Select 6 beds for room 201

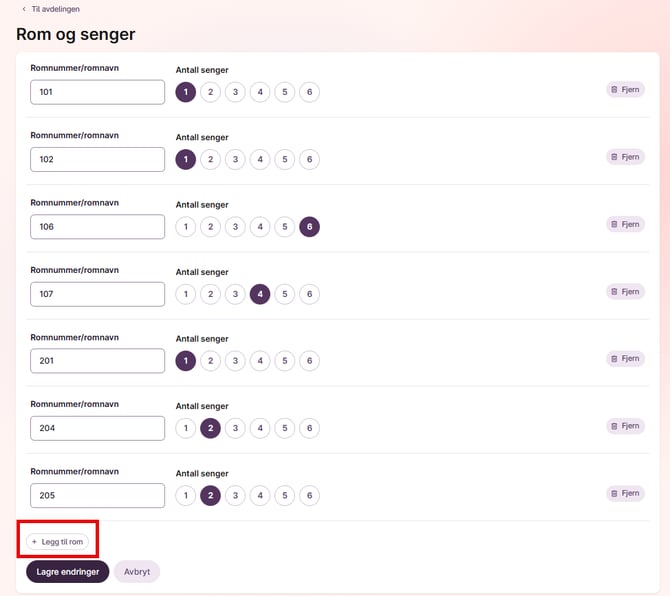point(310,361)
